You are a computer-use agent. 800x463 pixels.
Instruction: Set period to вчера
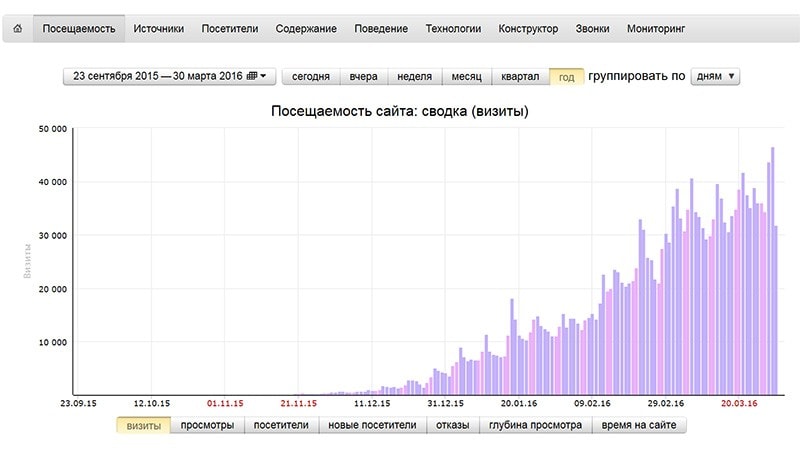pos(363,77)
